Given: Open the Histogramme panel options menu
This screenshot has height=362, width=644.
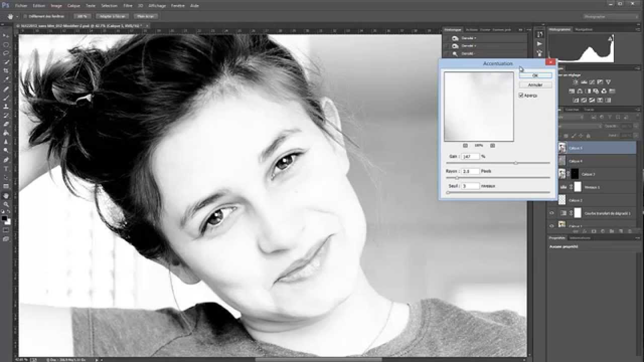Looking at the screenshot, I should point(638,30).
